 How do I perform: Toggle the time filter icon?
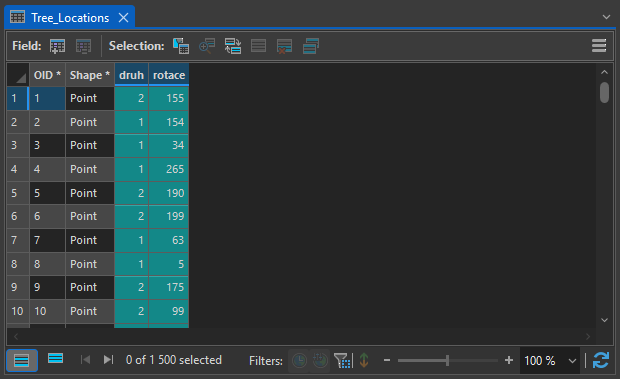pyautogui.click(x=299, y=360)
